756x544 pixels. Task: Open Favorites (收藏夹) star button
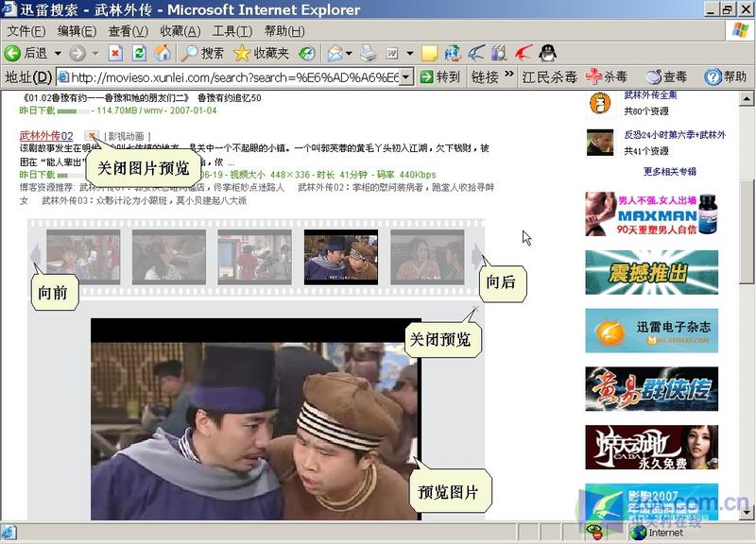(261, 53)
